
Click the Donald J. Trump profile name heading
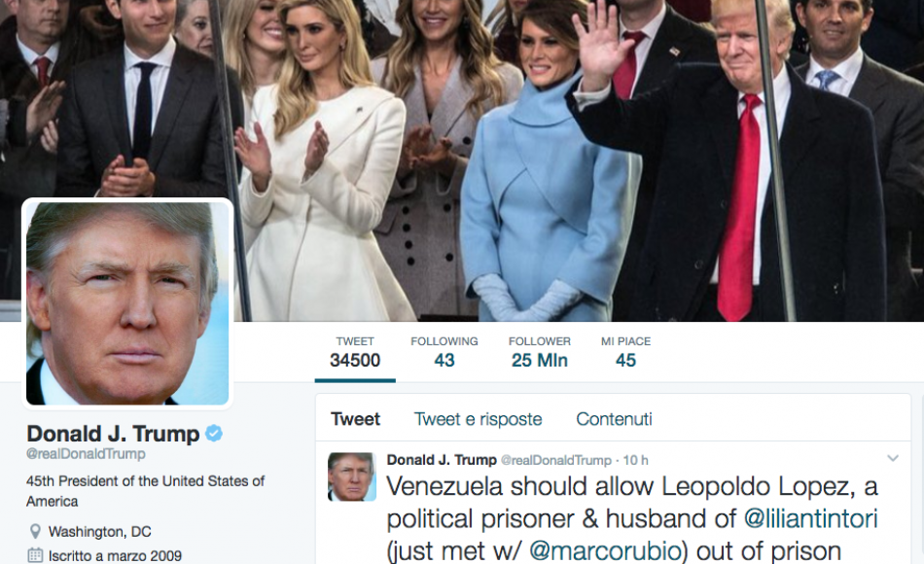click(113, 434)
